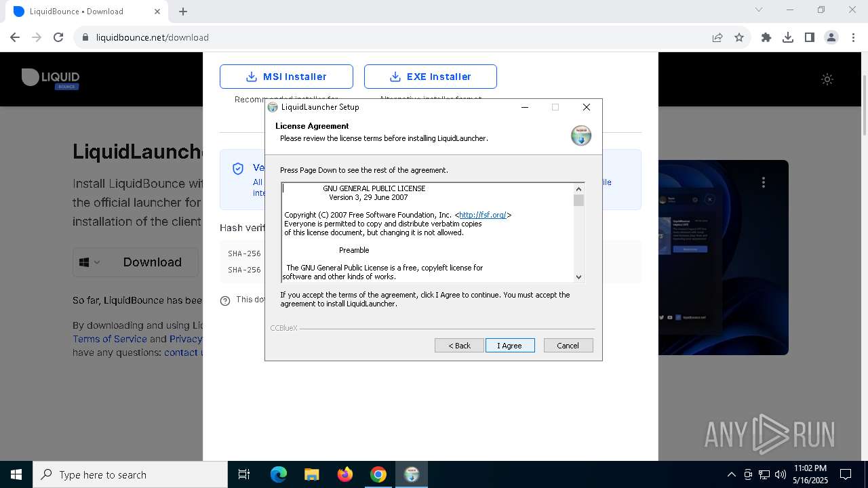Launch Microsoft Edge from taskbar
The width and height of the screenshot is (868, 488).
[279, 474]
